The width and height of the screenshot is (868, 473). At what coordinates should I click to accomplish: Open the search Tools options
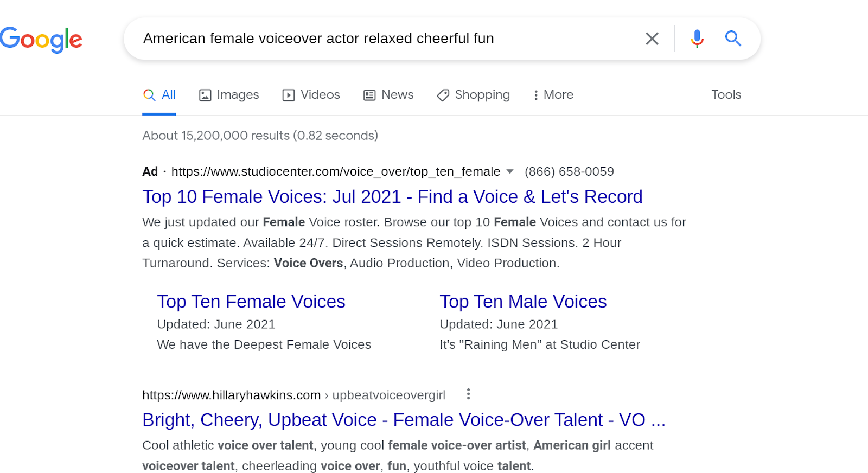click(726, 95)
